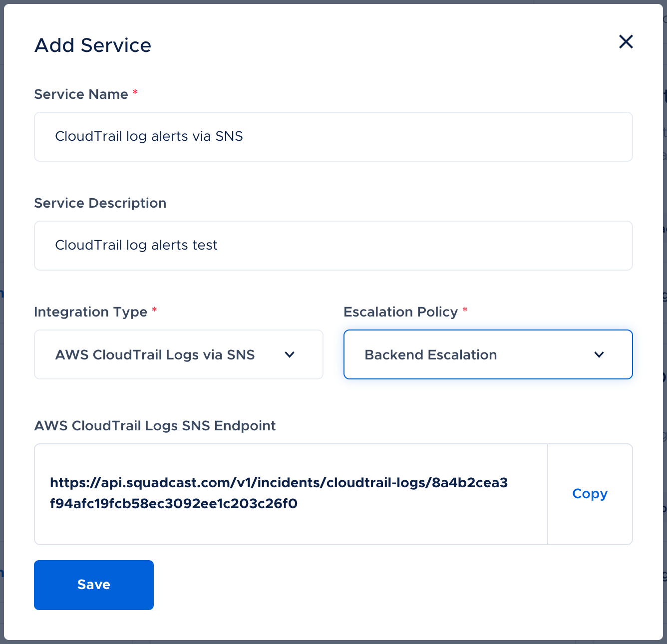Screen dimensions: 667x644
Task: Save the new service
Action: coord(94,585)
